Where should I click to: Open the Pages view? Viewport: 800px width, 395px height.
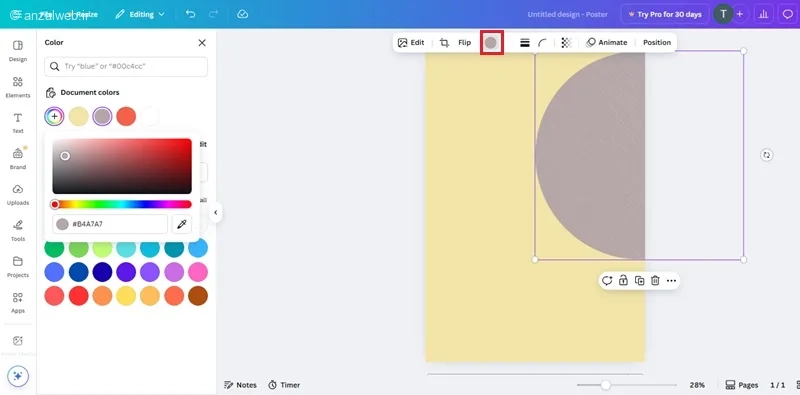coord(742,385)
